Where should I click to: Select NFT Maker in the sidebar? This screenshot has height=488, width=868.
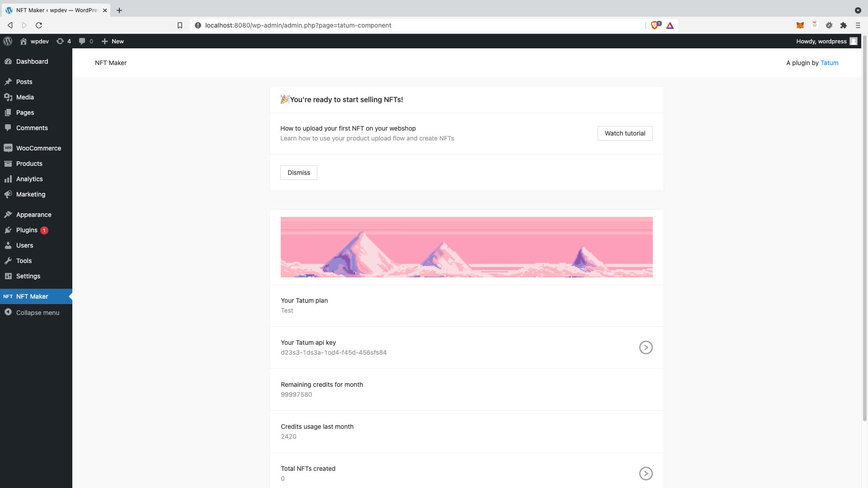[x=36, y=296]
